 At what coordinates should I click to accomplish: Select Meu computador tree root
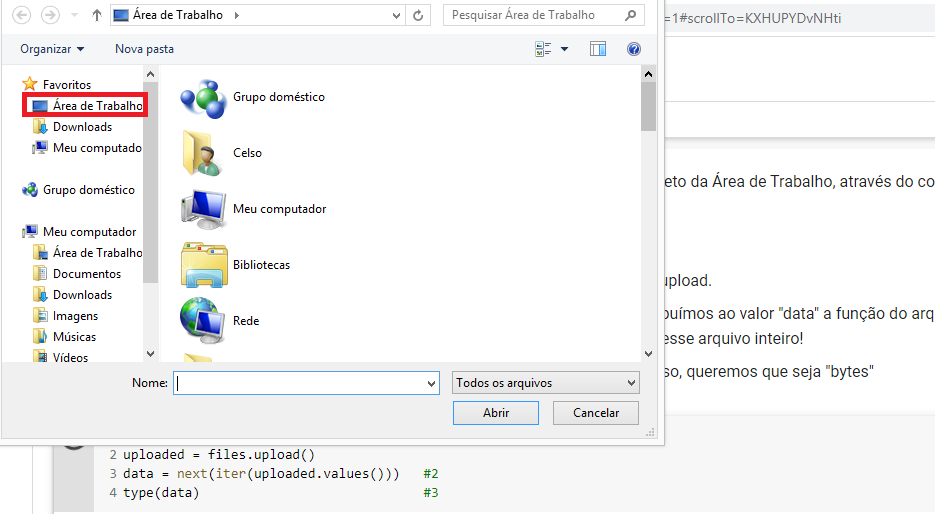pyautogui.click(x=79, y=231)
